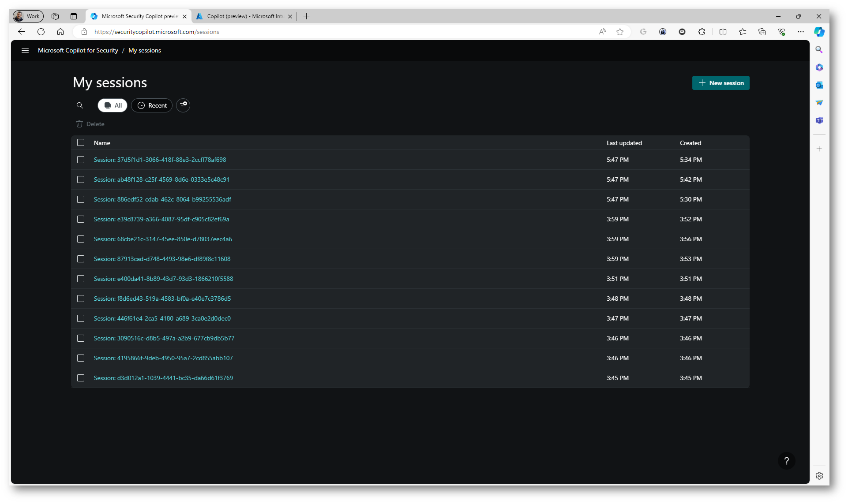Open session e39c8739 link

161,219
